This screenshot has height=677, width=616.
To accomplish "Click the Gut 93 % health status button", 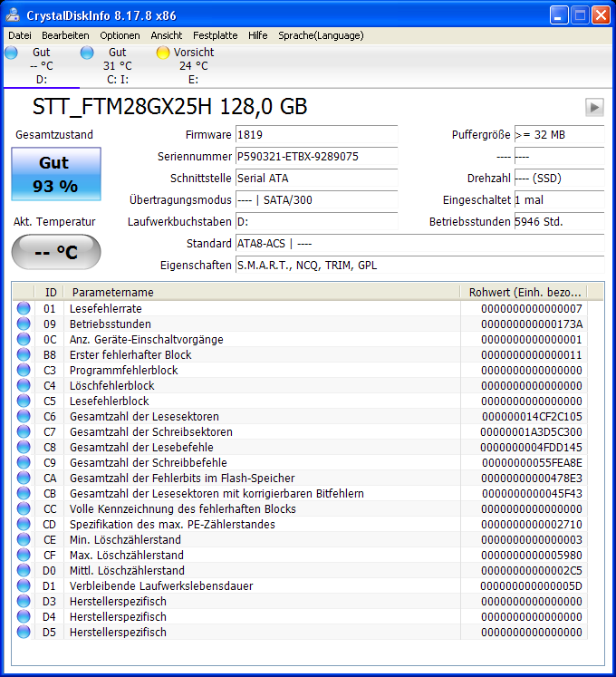I will (56, 174).
